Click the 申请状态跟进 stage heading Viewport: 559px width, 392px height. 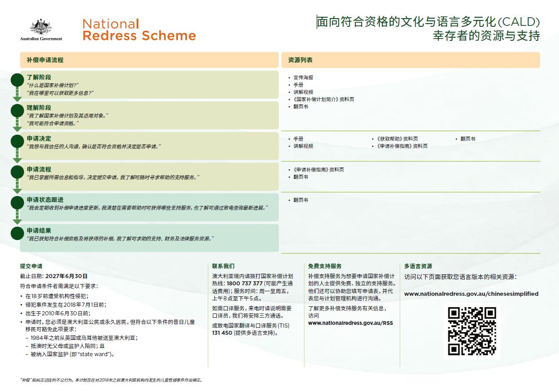(45, 200)
